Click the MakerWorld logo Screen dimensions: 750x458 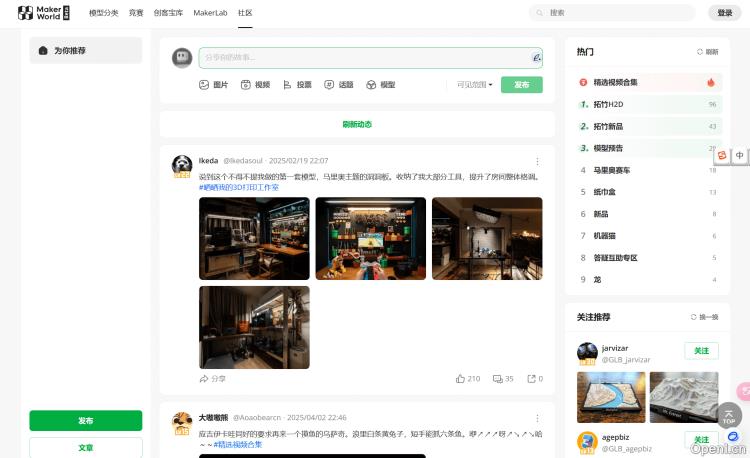click(44, 13)
